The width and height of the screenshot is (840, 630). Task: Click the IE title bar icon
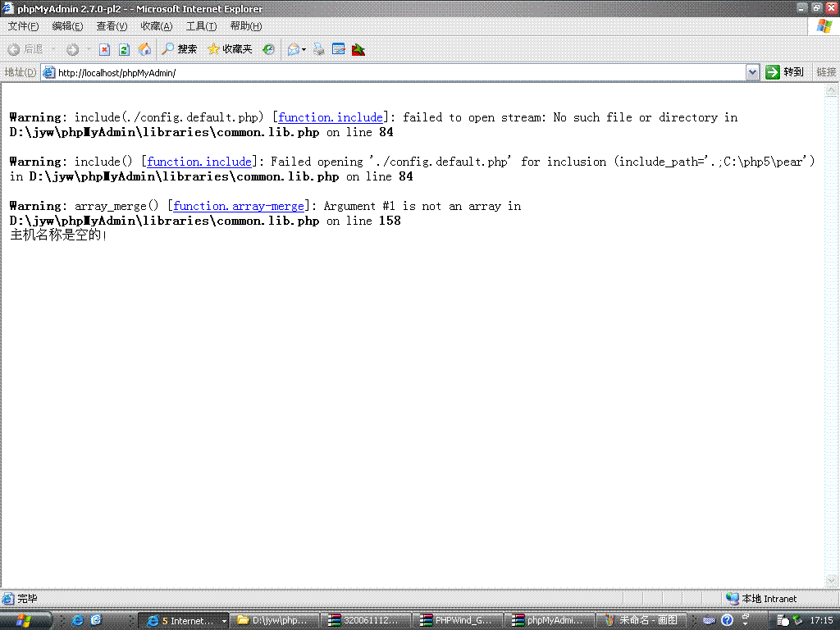pos(7,8)
